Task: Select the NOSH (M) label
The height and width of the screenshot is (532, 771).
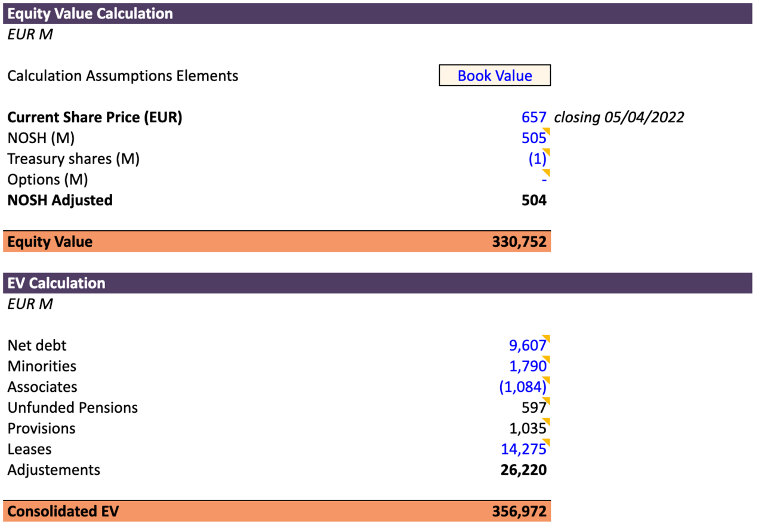Action: pyautogui.click(x=41, y=138)
